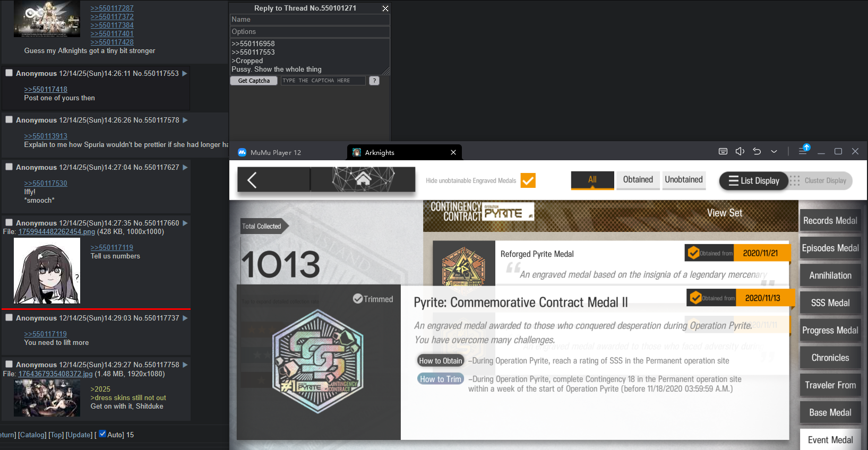Open post menu arrow for No.550117553
The height and width of the screenshot is (450, 868).
[185, 73]
